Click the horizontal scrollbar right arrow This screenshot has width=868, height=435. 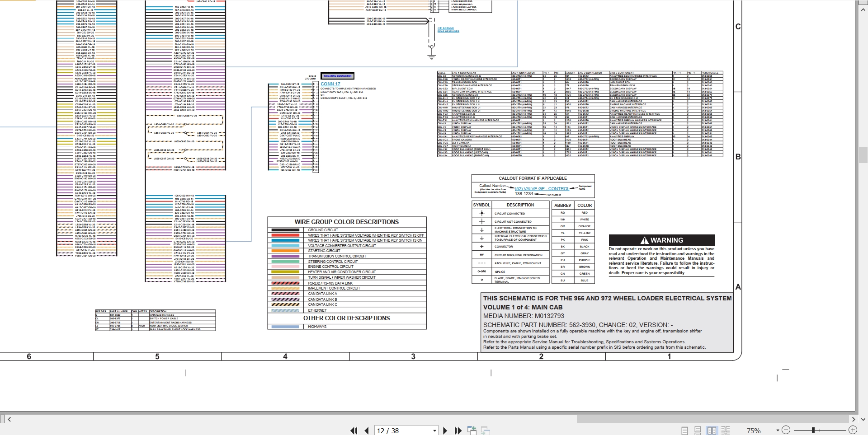[854, 419]
